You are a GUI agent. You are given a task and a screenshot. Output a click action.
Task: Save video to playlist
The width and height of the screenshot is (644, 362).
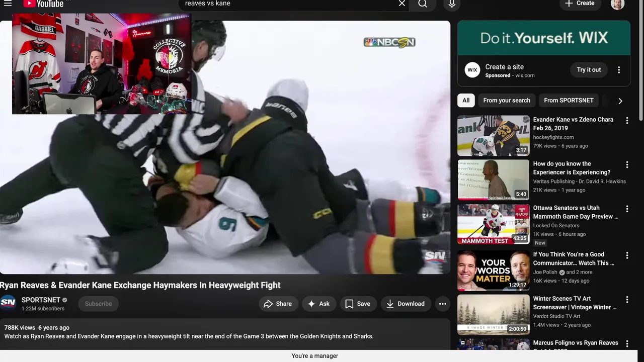coord(358,304)
